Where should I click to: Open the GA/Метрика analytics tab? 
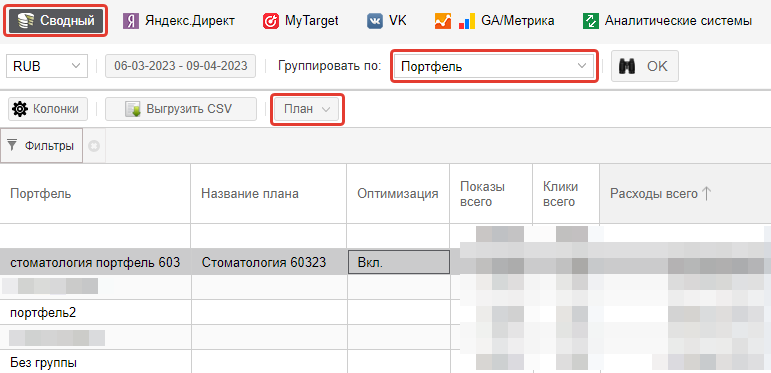pyautogui.click(x=495, y=21)
